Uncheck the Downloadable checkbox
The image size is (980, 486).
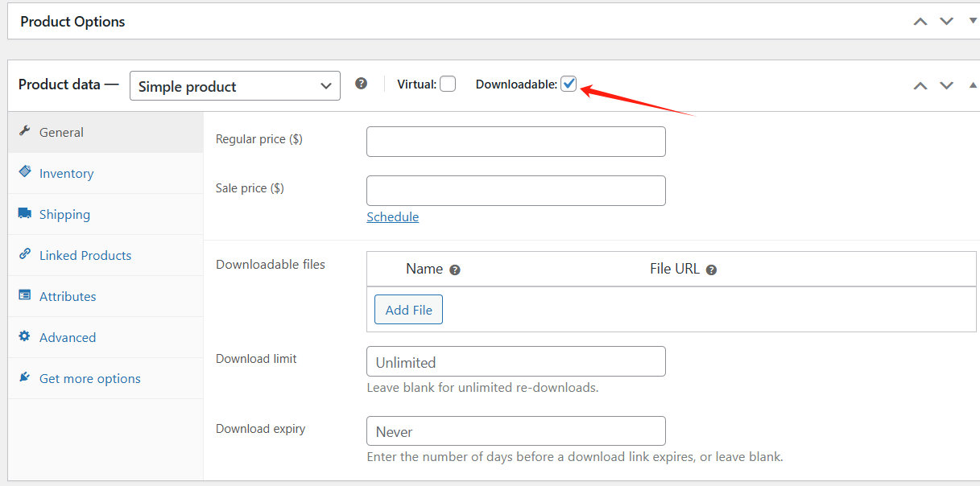point(569,84)
